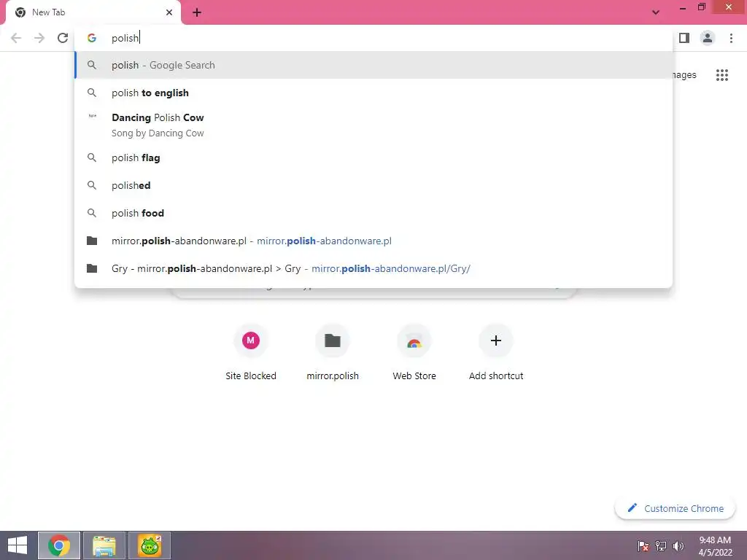Viewport: 747px width, 560px height.
Task: Click the Customize Chrome button
Action: coord(675,508)
